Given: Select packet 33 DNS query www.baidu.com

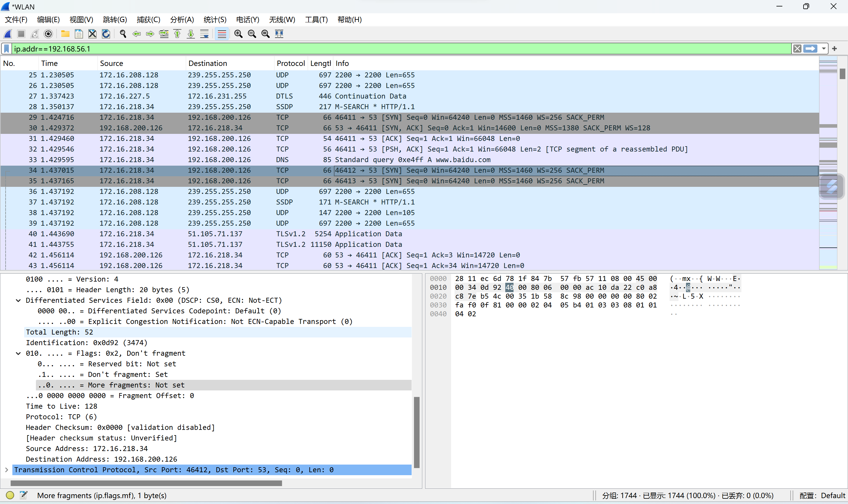Looking at the screenshot, I should (409, 160).
